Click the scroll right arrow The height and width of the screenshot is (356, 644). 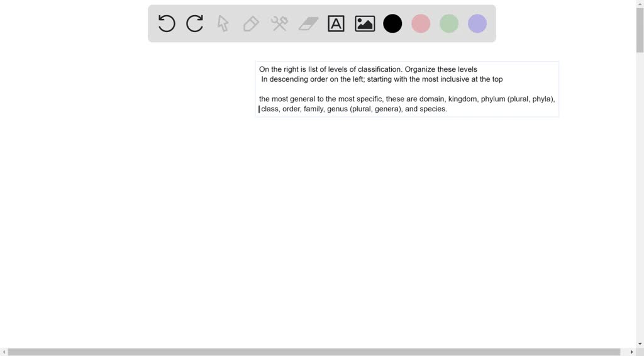(631, 352)
